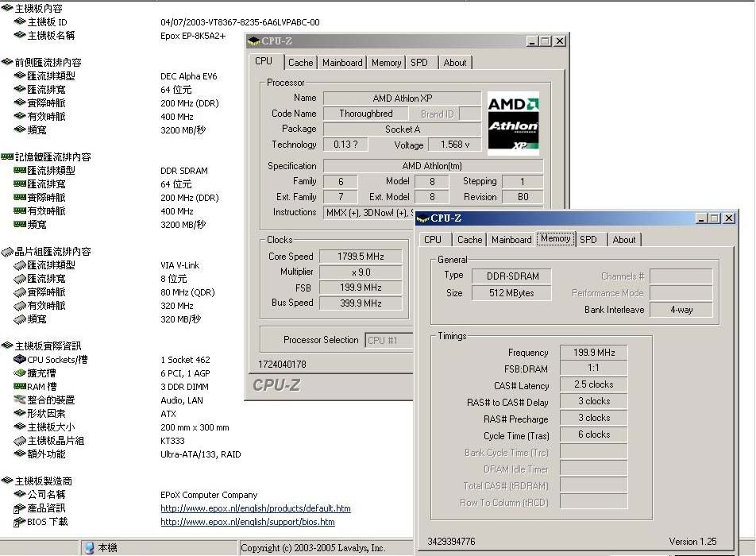Image resolution: width=756 pixels, height=556 pixels.
Task: Open the epox.nl support bios.htm link
Action: 247,522
